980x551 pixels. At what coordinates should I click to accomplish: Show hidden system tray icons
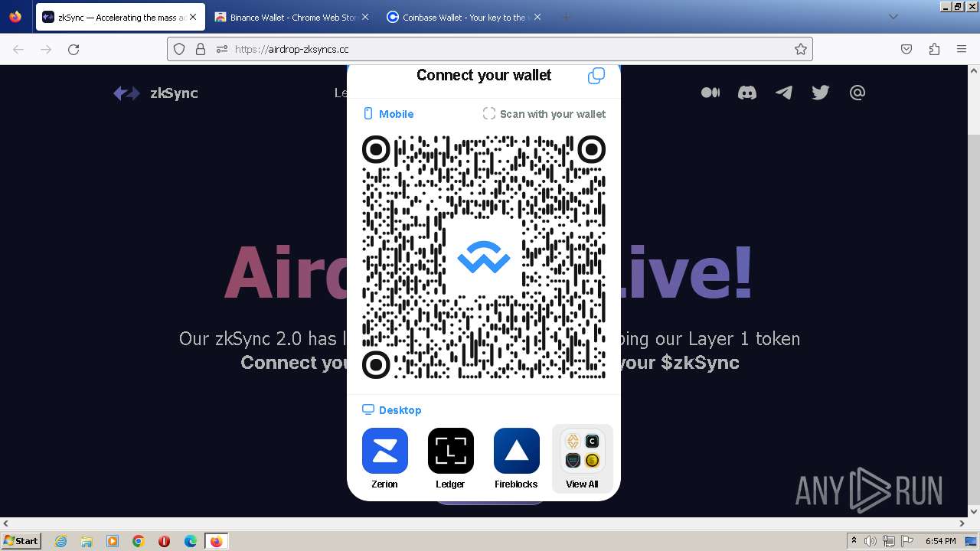[854, 541]
